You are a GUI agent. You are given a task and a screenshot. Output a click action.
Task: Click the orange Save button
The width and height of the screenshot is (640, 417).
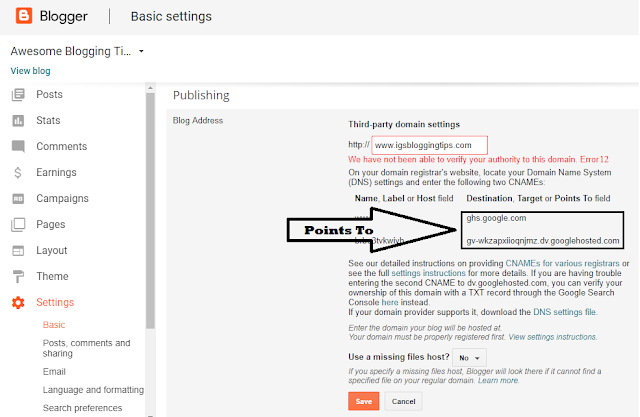(x=364, y=401)
